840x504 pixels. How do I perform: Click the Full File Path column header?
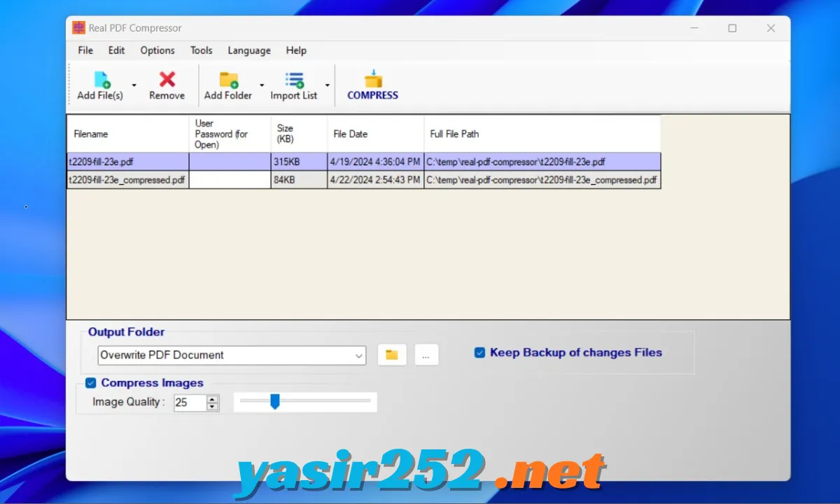[542, 134]
